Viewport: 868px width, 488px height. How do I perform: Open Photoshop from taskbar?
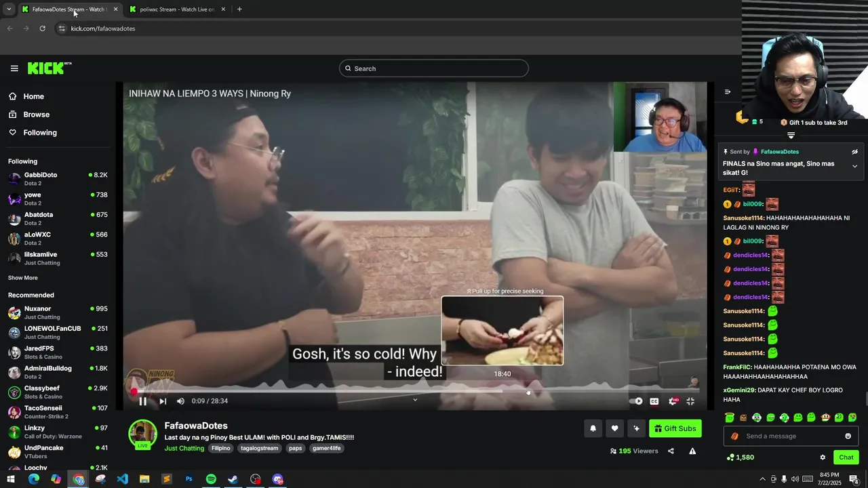tap(189, 479)
